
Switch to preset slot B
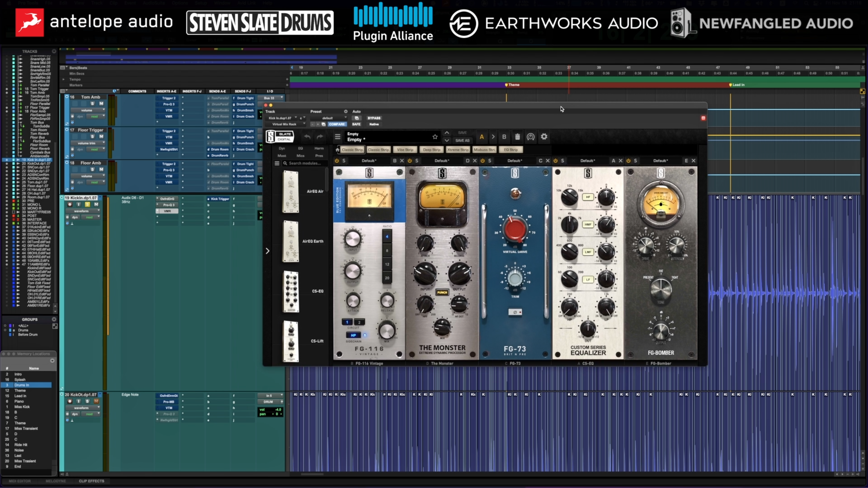pyautogui.click(x=504, y=137)
